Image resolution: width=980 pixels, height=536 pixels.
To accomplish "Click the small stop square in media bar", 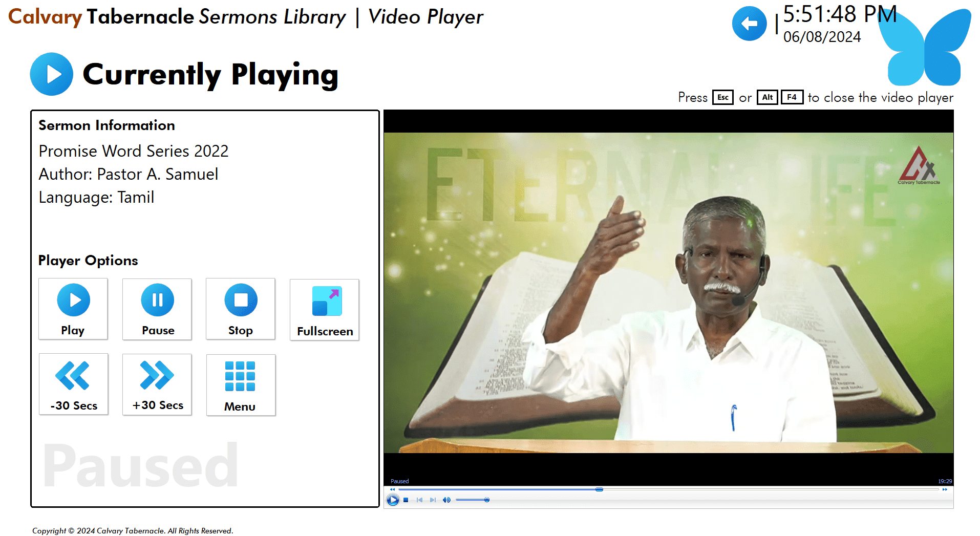I will point(406,500).
